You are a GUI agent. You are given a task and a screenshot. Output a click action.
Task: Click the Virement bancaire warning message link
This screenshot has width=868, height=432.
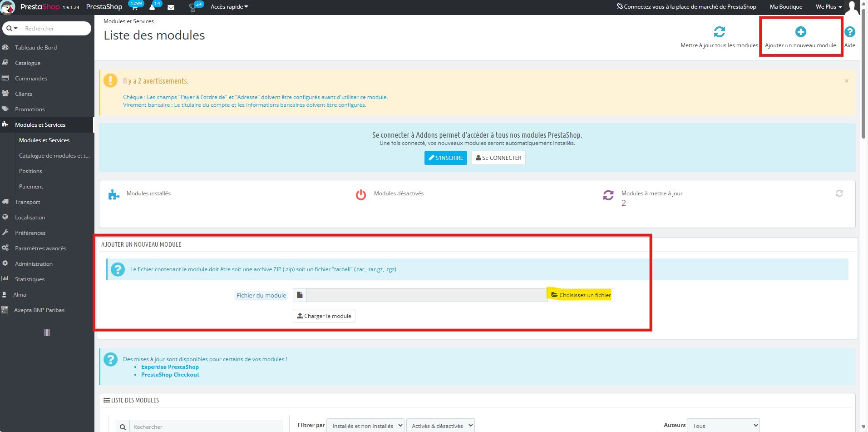(x=245, y=105)
